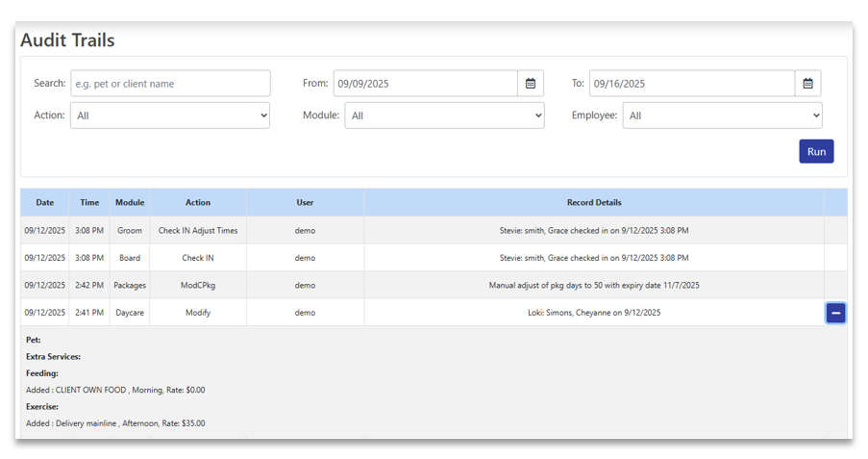This screenshot has width=868, height=459.
Task: Click the To date input field
Action: pos(691,84)
